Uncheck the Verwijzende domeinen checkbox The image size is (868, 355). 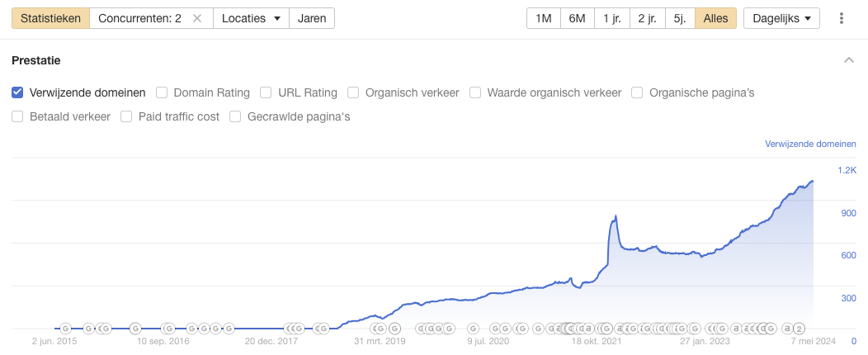point(17,92)
